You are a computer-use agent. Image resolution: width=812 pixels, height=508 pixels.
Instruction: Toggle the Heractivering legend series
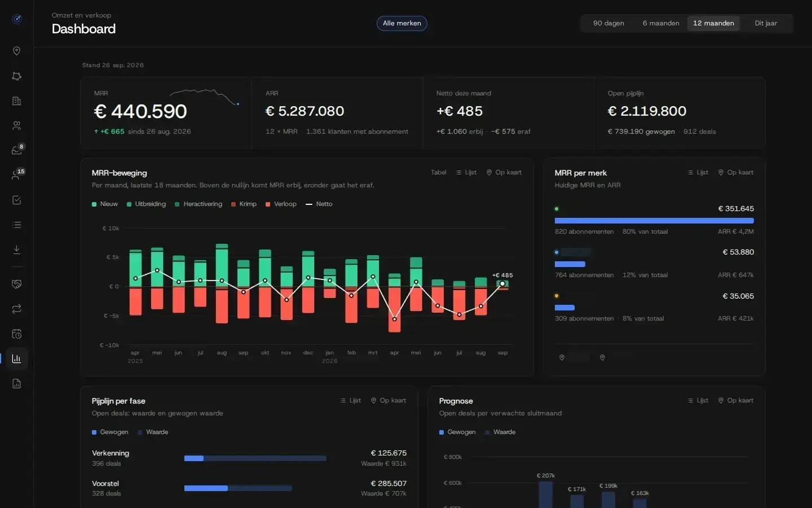(198, 204)
